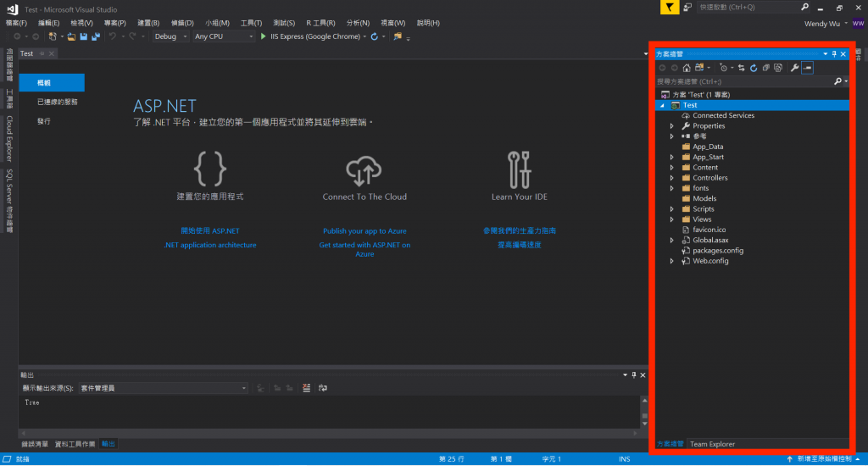Screen dimensions: 868x466
Task: Select the packages.config file
Action: 718,251
